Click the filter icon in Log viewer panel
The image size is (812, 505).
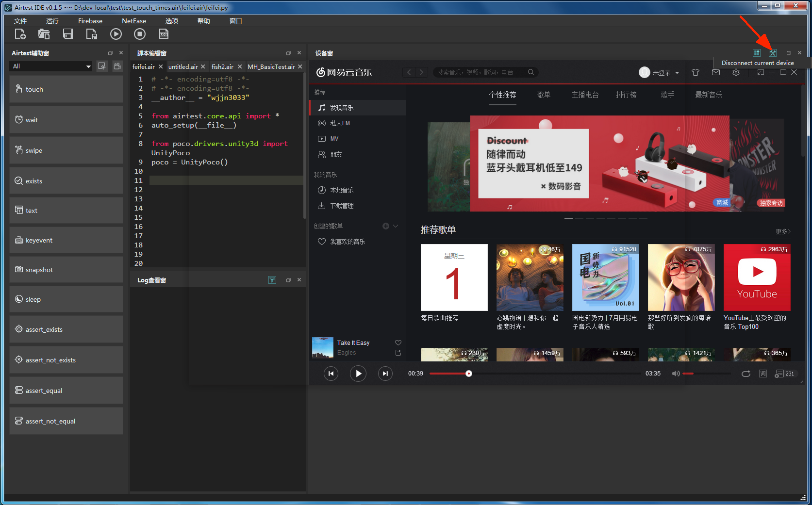[272, 280]
